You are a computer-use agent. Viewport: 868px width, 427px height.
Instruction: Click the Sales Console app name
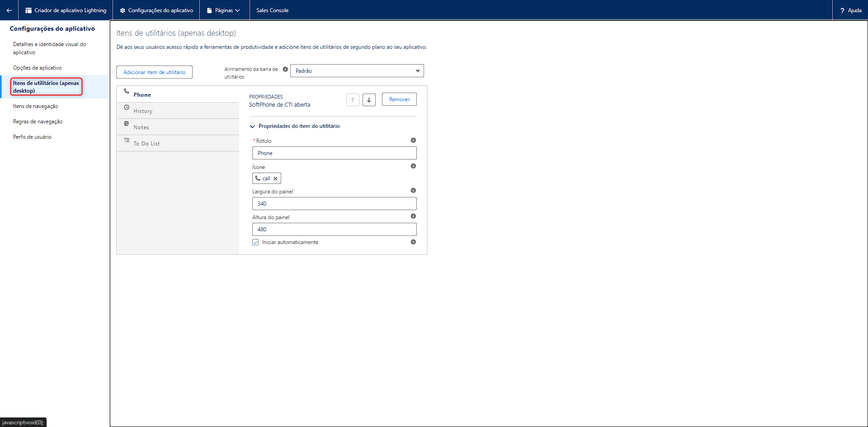(272, 10)
